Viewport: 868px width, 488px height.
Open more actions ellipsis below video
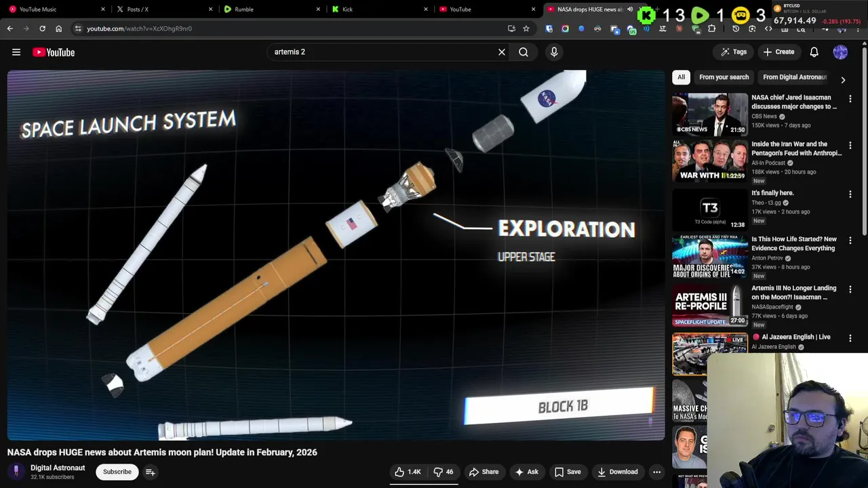pyautogui.click(x=656, y=472)
